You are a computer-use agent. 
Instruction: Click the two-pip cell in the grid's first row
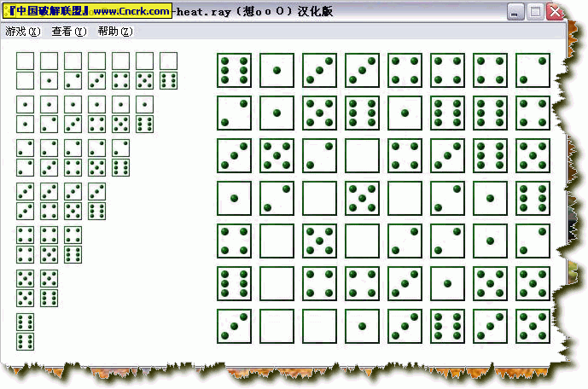click(533, 70)
